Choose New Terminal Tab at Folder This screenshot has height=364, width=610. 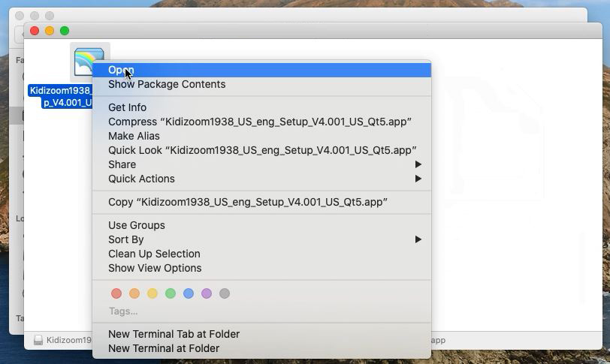point(174,334)
